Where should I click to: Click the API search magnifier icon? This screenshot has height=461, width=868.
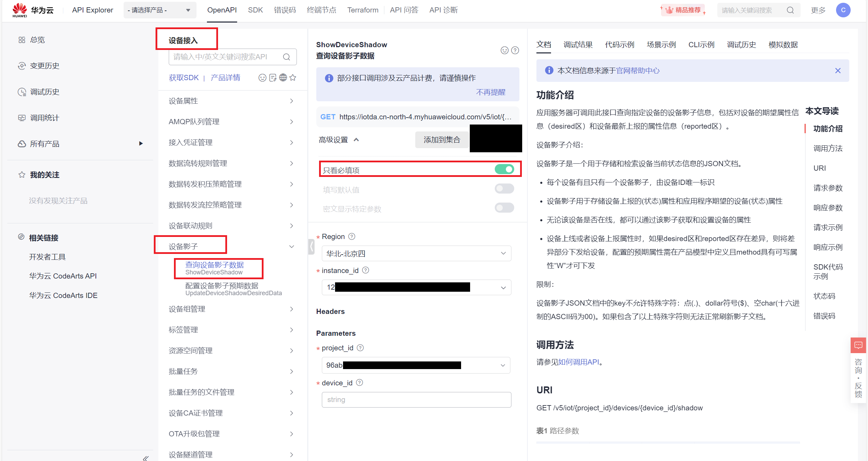point(286,57)
